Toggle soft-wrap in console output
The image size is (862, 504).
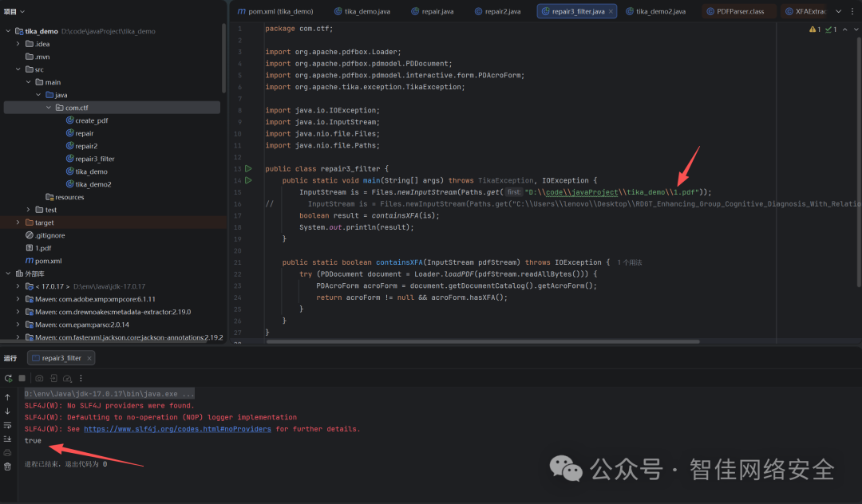pos(8,424)
